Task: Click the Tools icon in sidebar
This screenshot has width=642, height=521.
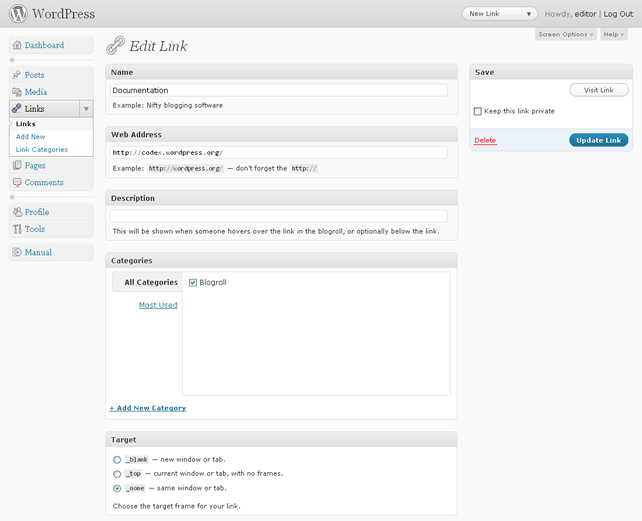Action: pyautogui.click(x=17, y=229)
